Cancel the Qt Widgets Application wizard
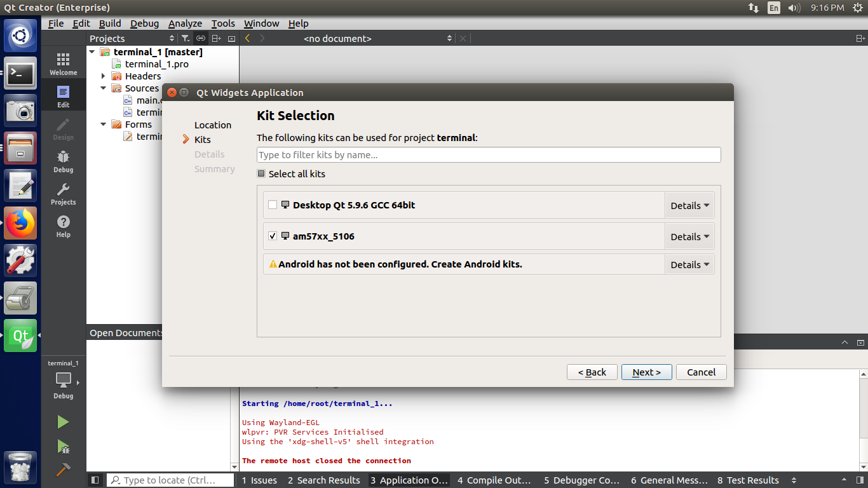This screenshot has height=488, width=868. [x=702, y=372]
